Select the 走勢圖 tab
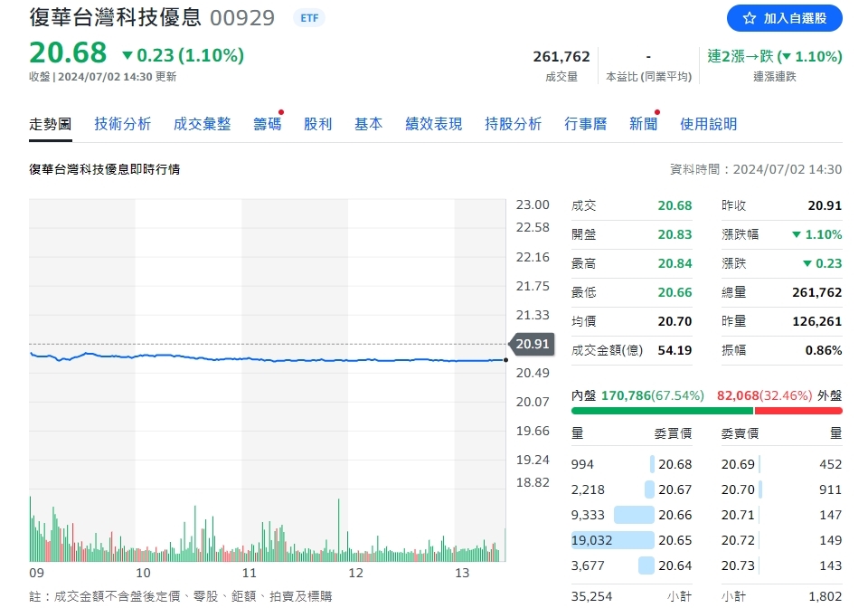868x608 pixels. tap(51, 124)
